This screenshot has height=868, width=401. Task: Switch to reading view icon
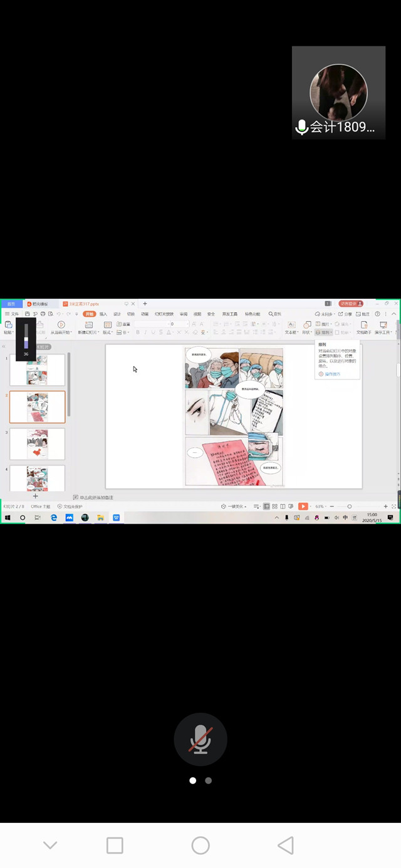(283, 506)
